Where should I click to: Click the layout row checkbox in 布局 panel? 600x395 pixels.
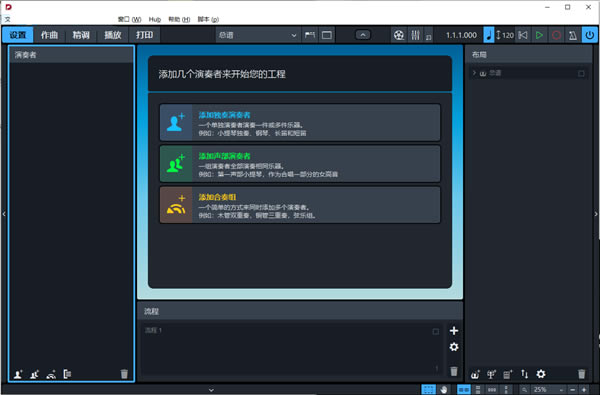pyautogui.click(x=581, y=73)
